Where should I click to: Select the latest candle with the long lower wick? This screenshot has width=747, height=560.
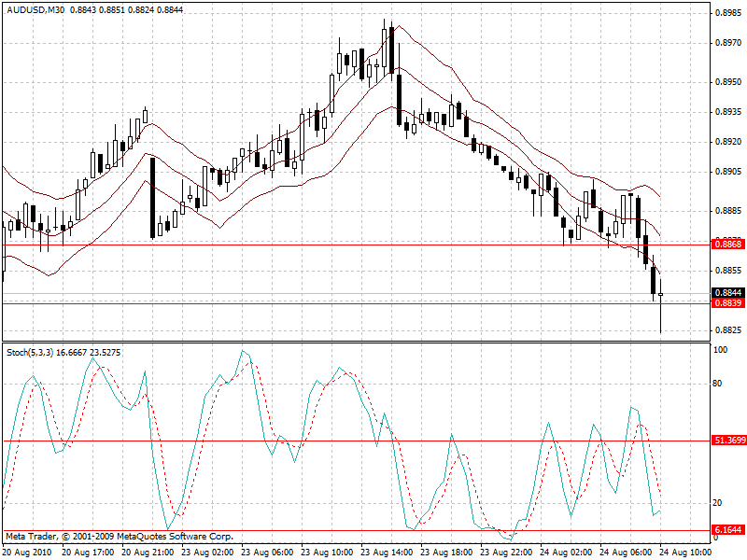pyautogui.click(x=660, y=297)
